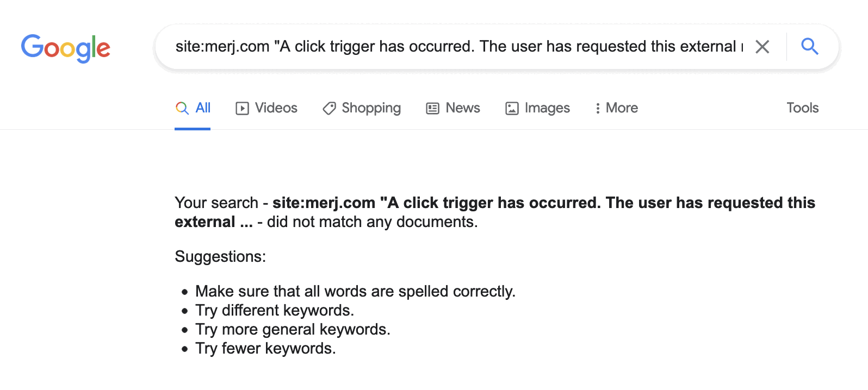Open the Shopping results tab

click(371, 108)
